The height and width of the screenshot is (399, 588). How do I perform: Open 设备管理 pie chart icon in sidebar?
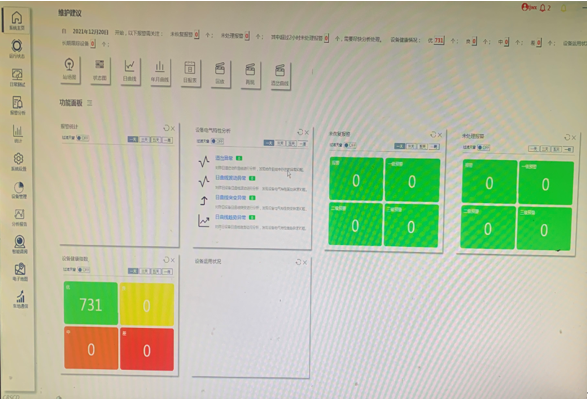point(19,189)
